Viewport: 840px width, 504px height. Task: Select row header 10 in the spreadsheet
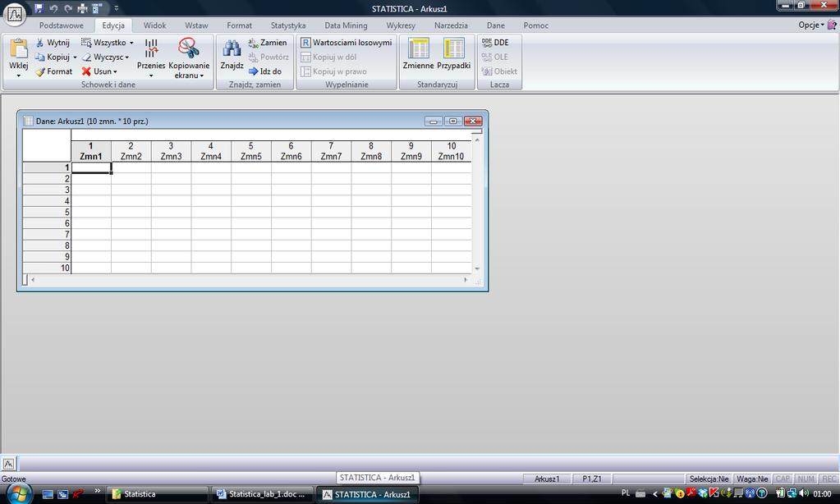pyautogui.click(x=47, y=268)
